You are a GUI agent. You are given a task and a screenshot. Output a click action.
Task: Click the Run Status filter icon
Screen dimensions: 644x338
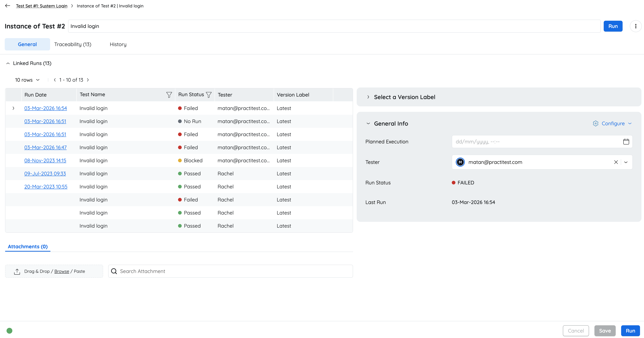(209, 95)
